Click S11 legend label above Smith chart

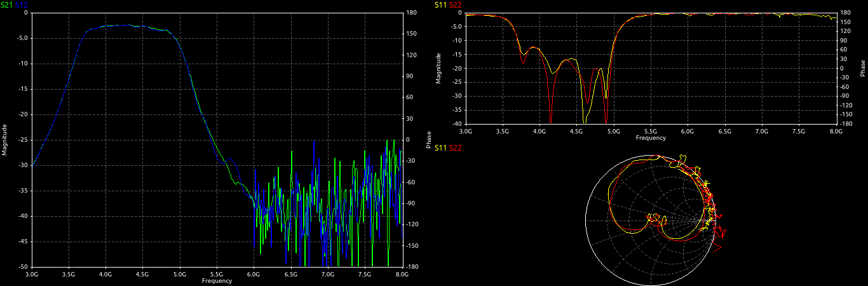440,147
